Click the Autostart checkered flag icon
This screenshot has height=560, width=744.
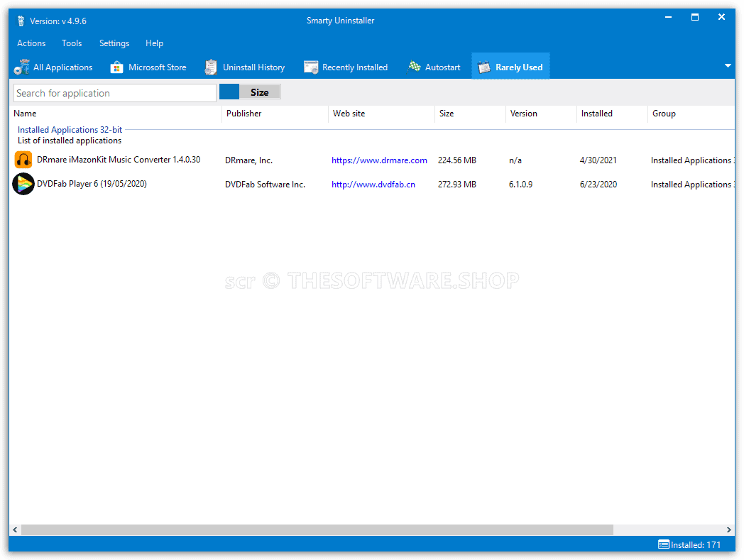[414, 67]
